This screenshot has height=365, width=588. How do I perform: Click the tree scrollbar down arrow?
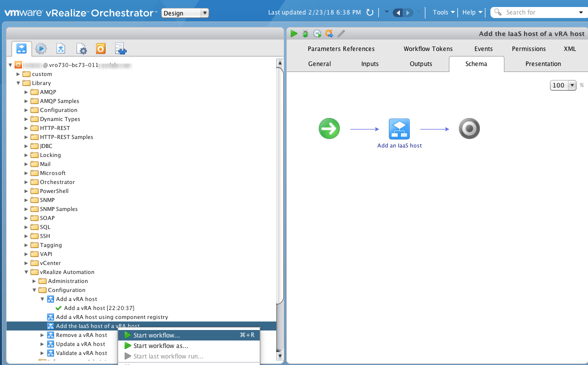tap(280, 355)
